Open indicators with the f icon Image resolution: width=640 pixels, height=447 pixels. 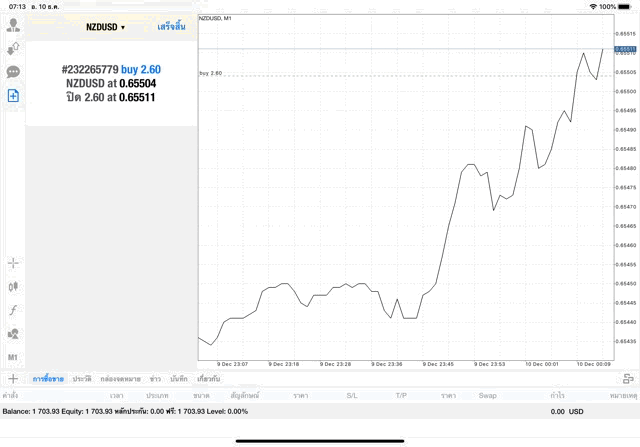(13, 310)
